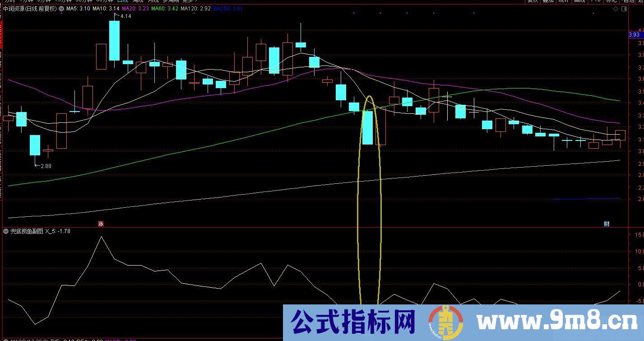Switch to the 60分钟 period tab
The width and height of the screenshot is (644, 341).
tap(104, 1)
